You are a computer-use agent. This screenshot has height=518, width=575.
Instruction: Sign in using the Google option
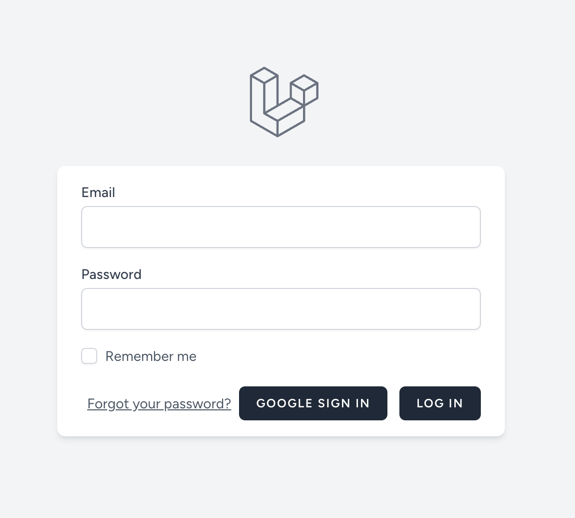click(x=313, y=403)
